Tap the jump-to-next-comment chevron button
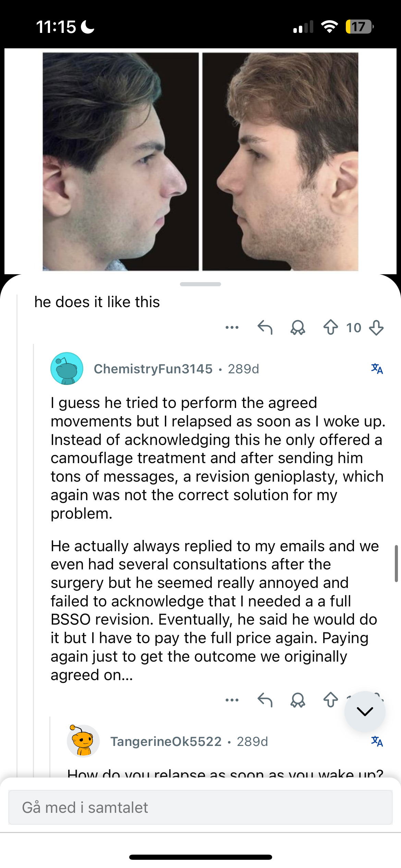 [x=365, y=712]
